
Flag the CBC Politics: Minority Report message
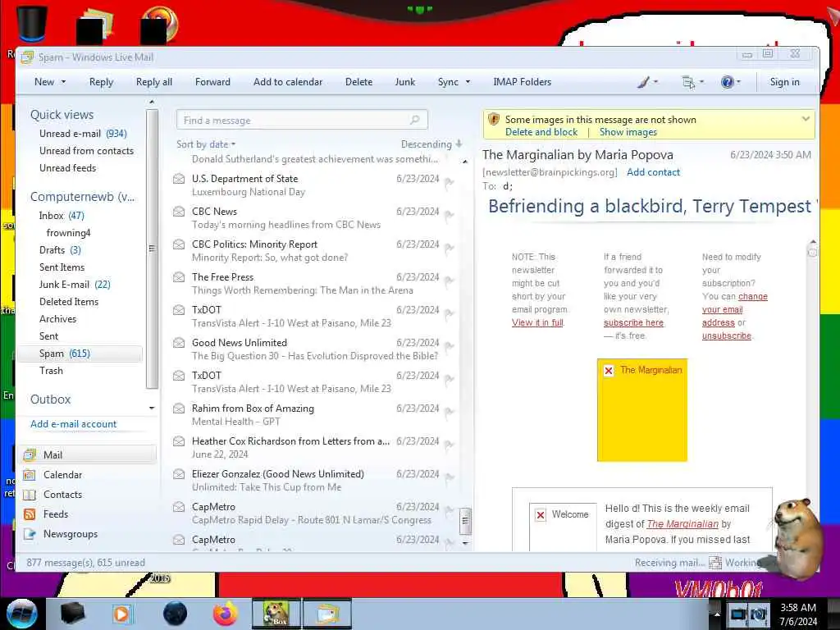point(450,249)
